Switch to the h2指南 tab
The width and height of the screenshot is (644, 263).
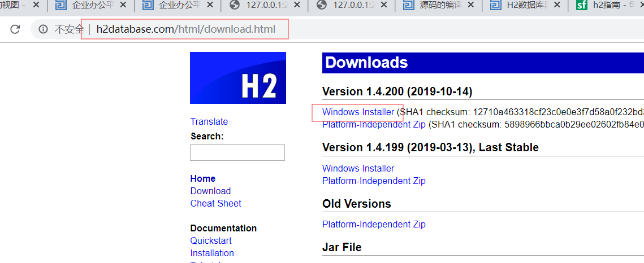pos(606,5)
